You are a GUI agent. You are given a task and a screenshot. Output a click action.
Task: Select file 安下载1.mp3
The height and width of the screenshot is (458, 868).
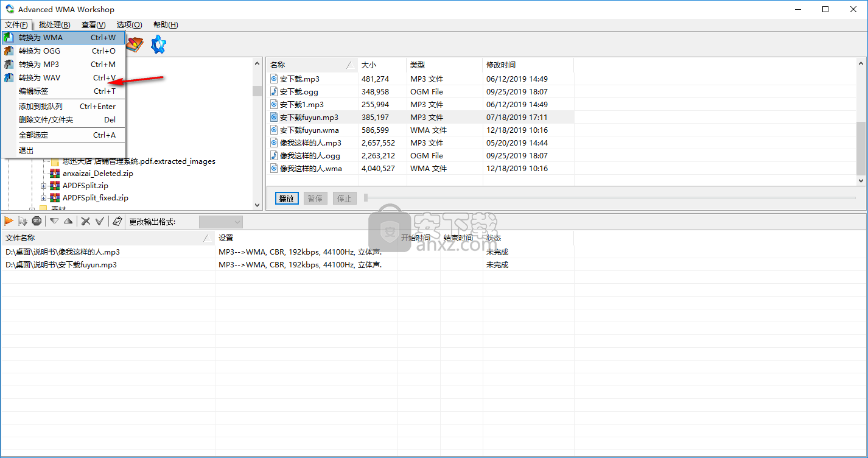(x=302, y=105)
